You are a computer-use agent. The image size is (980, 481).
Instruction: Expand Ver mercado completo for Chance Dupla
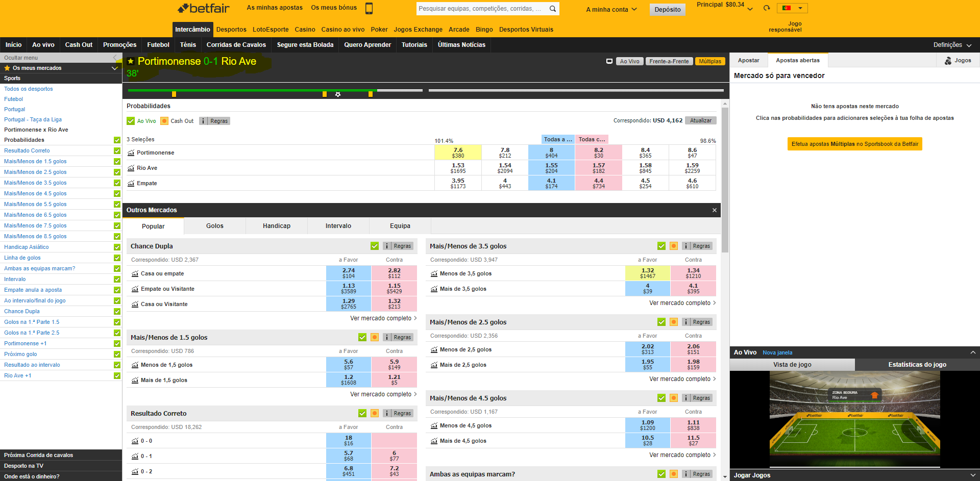[383, 318]
